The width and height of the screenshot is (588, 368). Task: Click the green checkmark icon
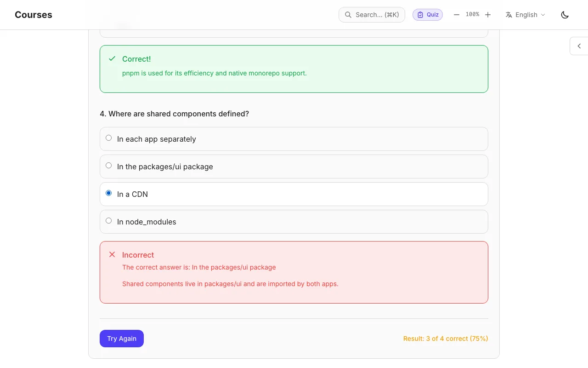point(112,58)
